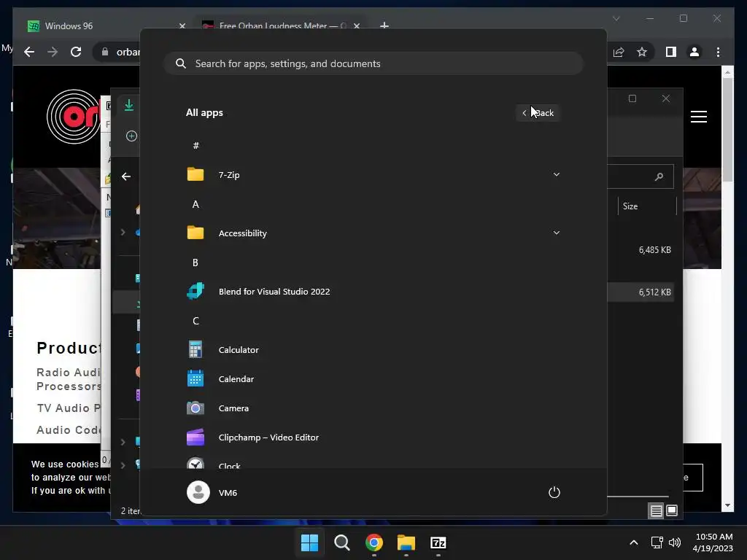Reload the page in Chrome
Screen dimensions: 747x560
tap(76, 52)
